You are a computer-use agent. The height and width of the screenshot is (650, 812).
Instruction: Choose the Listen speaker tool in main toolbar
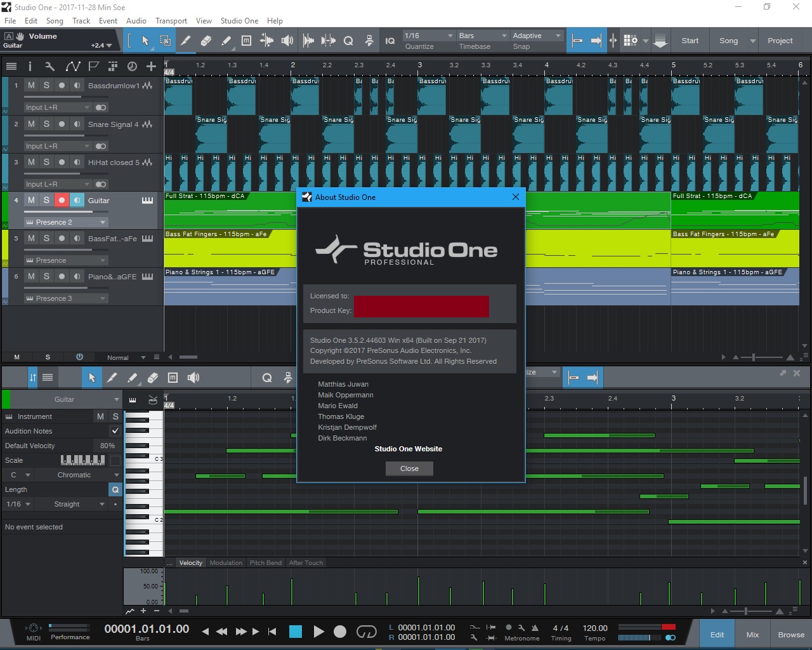(x=287, y=41)
